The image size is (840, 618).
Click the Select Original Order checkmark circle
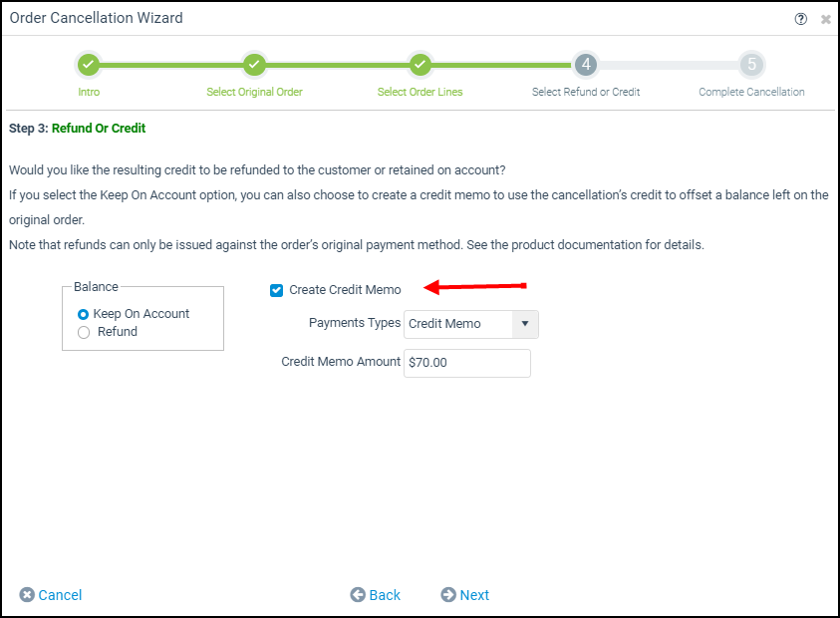pos(254,65)
